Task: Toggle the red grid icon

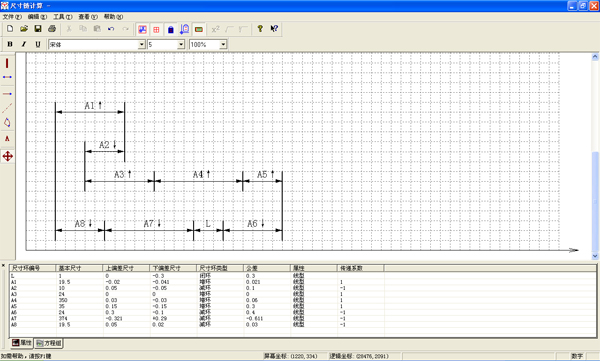Action: pyautogui.click(x=156, y=29)
